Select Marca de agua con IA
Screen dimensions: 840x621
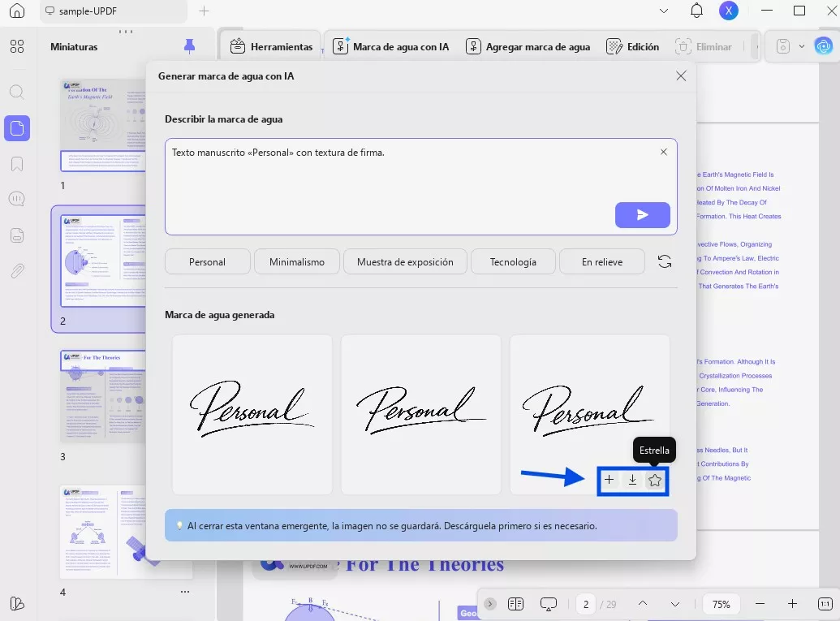391,46
